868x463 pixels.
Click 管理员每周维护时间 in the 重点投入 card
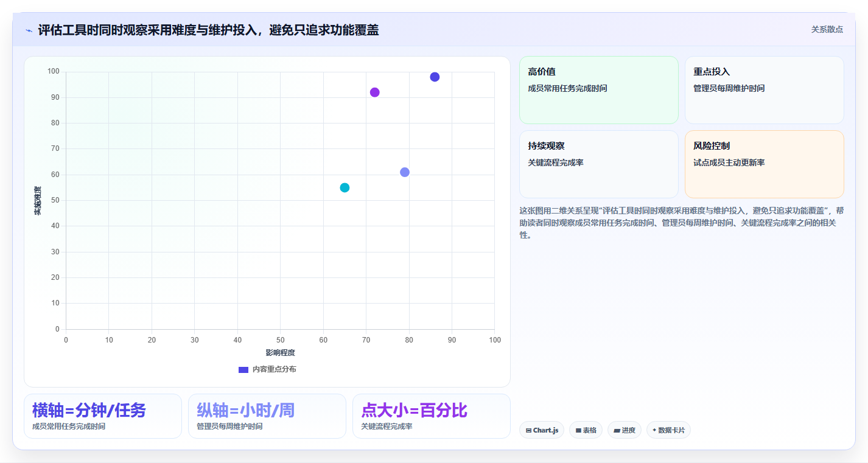(729, 88)
